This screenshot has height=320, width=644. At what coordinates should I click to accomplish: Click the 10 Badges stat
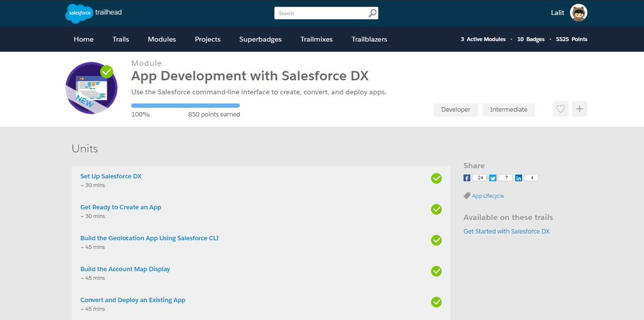[x=531, y=39]
